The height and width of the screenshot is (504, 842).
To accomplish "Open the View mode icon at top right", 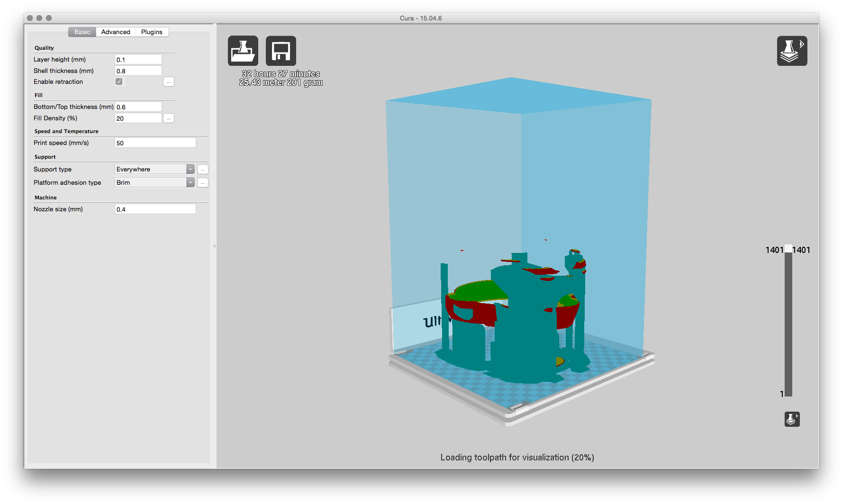I will pos(792,51).
